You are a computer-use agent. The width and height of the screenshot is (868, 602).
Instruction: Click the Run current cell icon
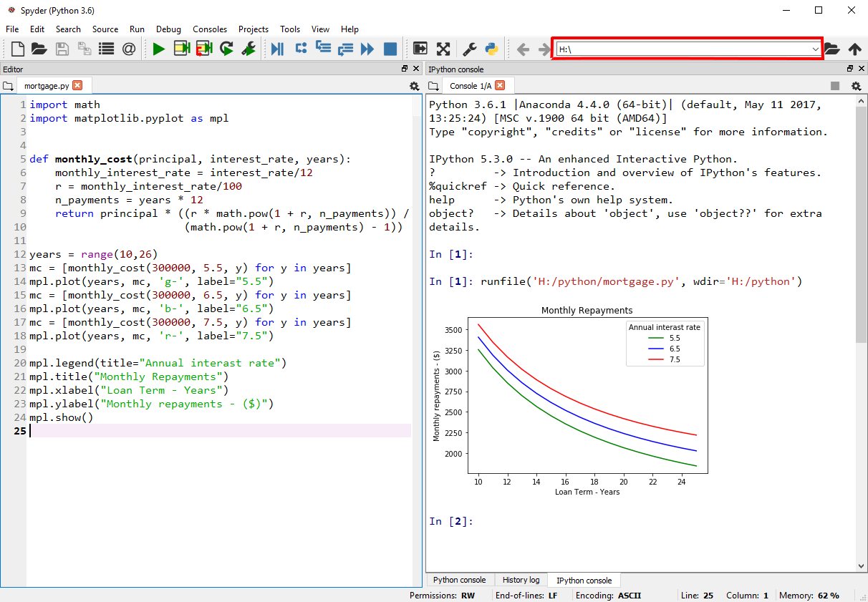click(182, 49)
